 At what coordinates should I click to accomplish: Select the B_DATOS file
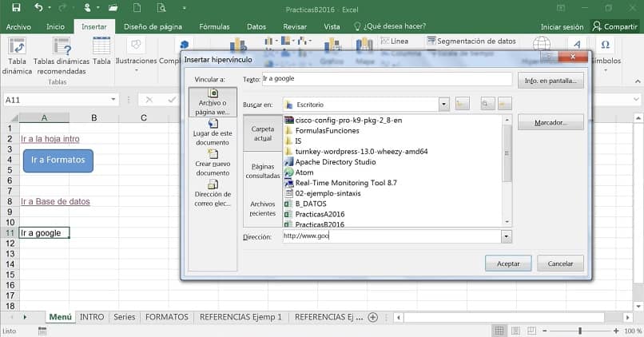[x=311, y=204]
